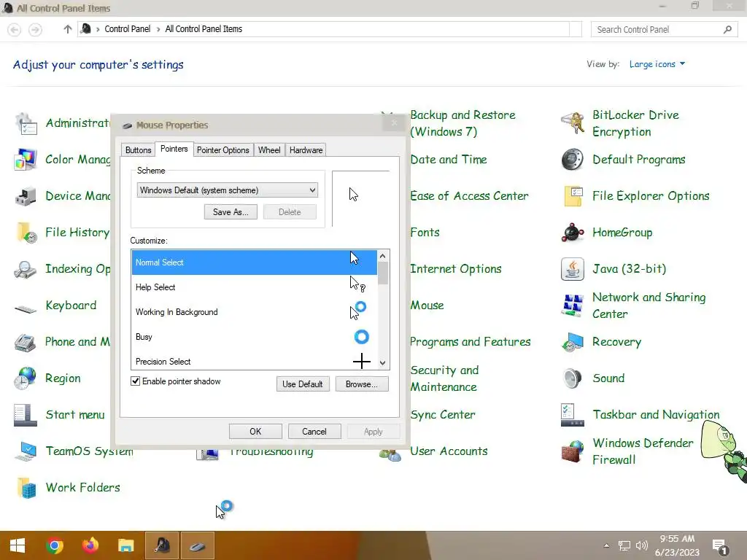Open the Sound speaker icon
747x560 pixels.
(x=572, y=378)
